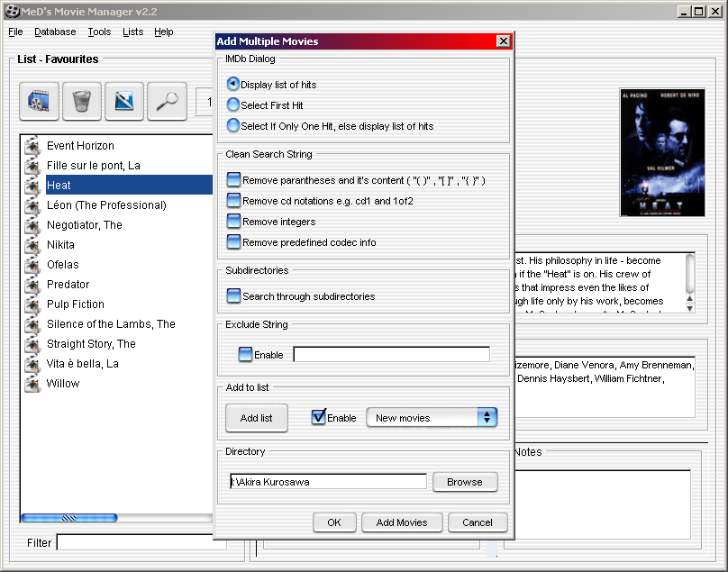Click the eye icon beside Event Horizon
728x572 pixels.
pos(32,146)
